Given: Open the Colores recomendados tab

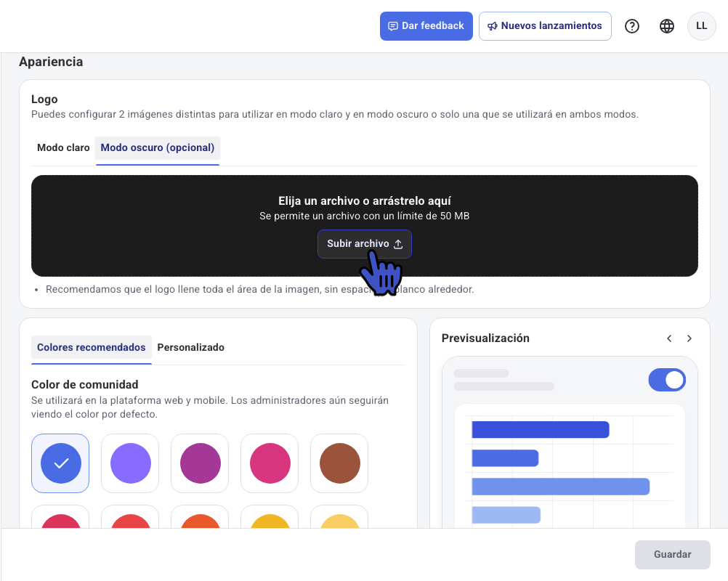Looking at the screenshot, I should 91,348.
